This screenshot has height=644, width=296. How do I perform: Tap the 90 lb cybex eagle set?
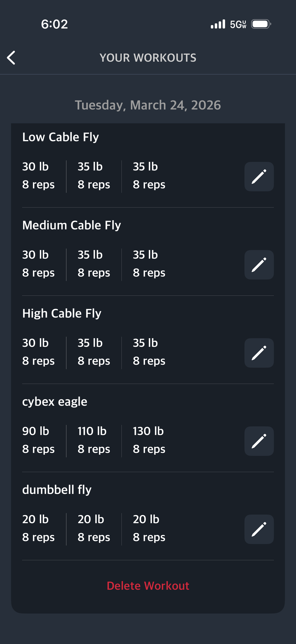(38, 440)
